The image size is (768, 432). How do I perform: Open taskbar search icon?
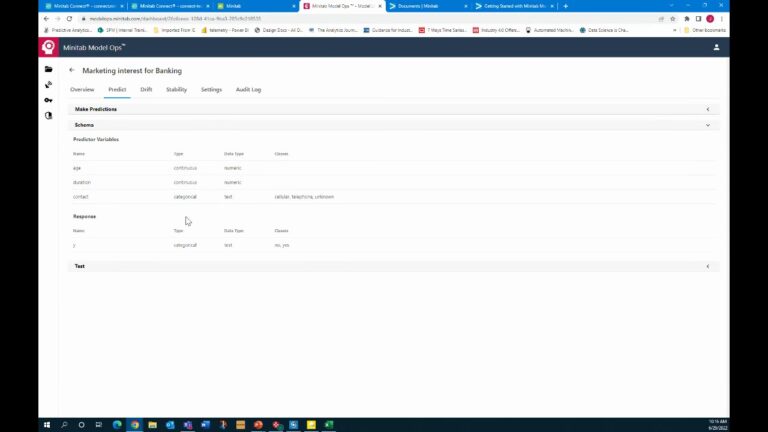pyautogui.click(x=64, y=425)
